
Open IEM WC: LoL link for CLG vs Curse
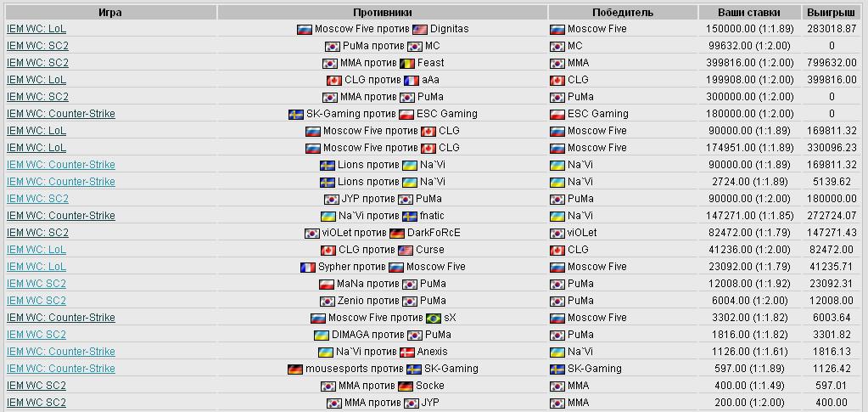[x=36, y=250]
